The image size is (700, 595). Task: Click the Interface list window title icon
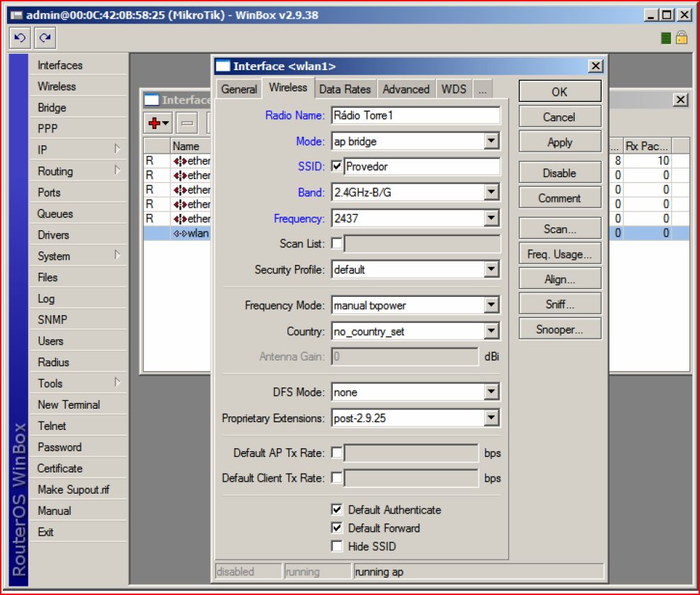pyautogui.click(x=151, y=100)
